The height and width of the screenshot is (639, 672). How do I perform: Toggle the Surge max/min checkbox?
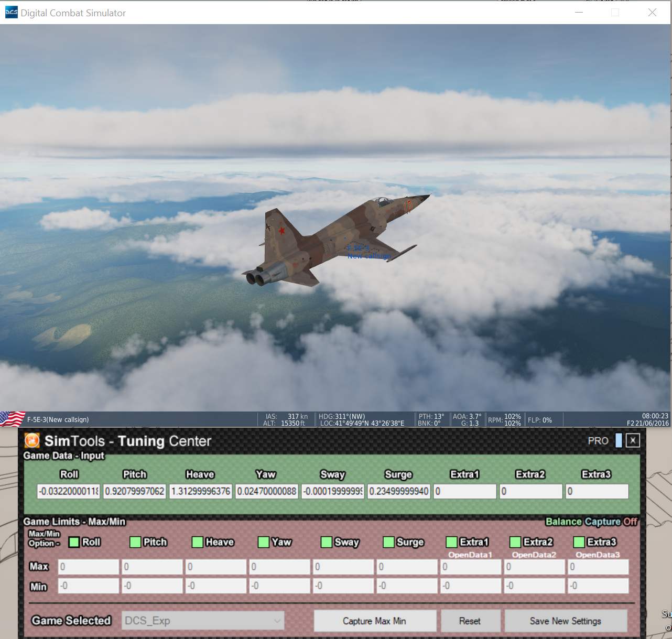388,542
